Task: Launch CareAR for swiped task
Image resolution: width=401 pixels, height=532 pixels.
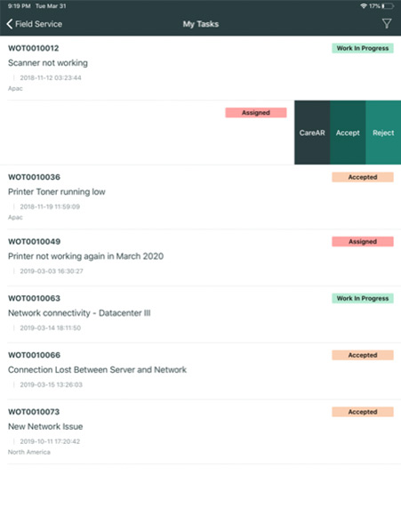Action: 312,133
